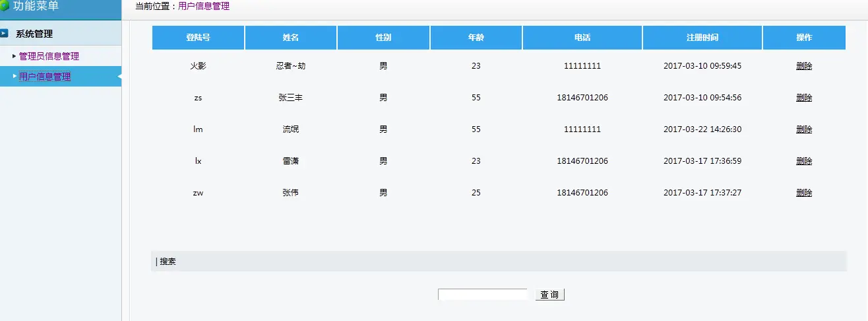Focus the search text input field
This screenshot has height=321, width=868.
click(x=483, y=295)
